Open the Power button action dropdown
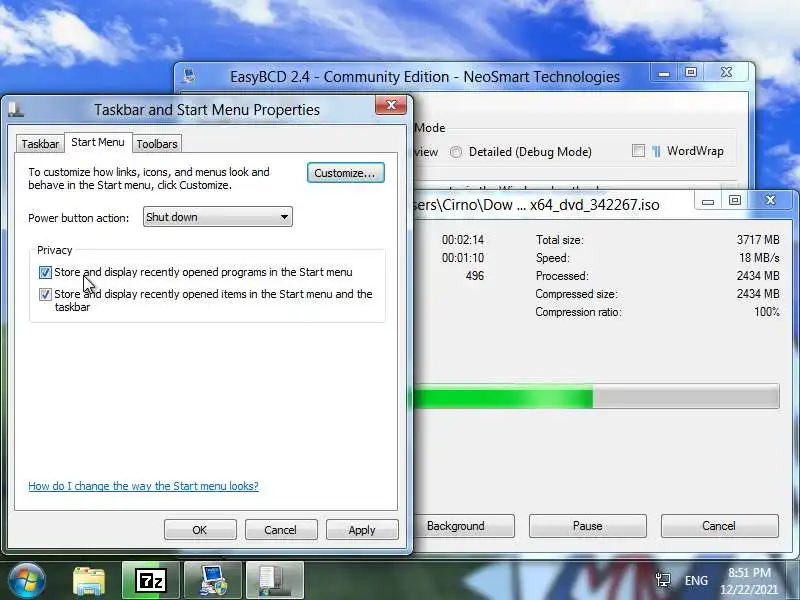The image size is (800, 600). pyautogui.click(x=218, y=217)
